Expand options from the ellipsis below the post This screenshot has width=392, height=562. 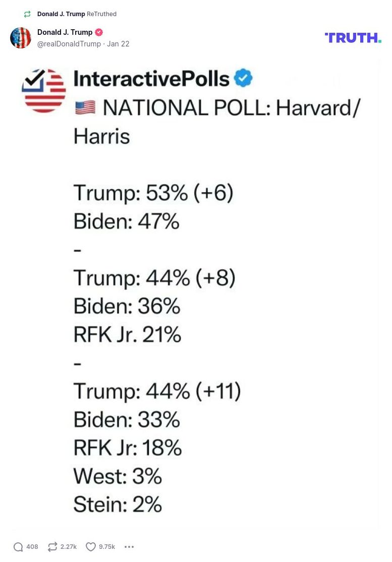(x=129, y=546)
